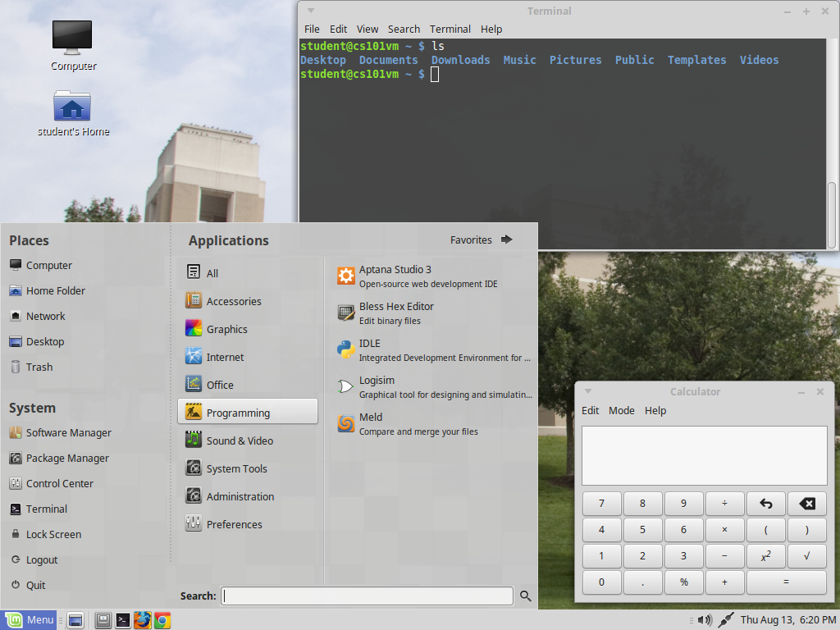
Task: Click the divide key on Calculator
Action: pyautogui.click(x=724, y=503)
